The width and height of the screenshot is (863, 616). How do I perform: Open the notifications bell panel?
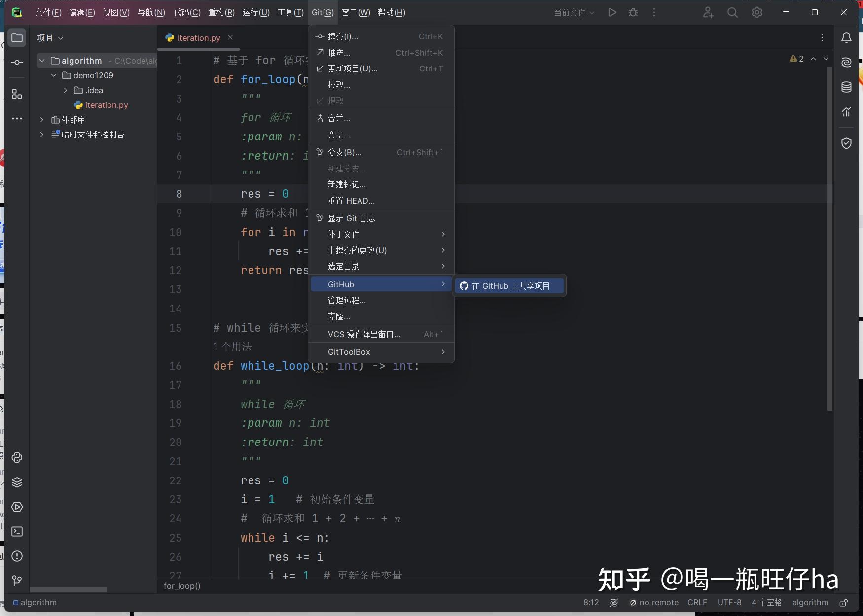pyautogui.click(x=846, y=37)
